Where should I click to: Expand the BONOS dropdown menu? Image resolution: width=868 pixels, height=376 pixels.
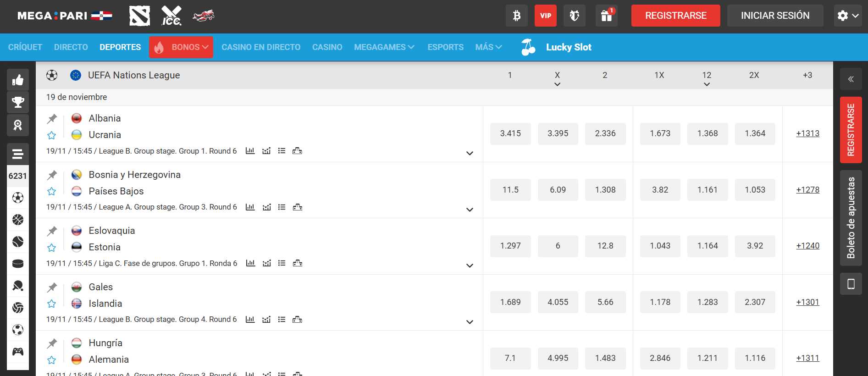click(181, 47)
